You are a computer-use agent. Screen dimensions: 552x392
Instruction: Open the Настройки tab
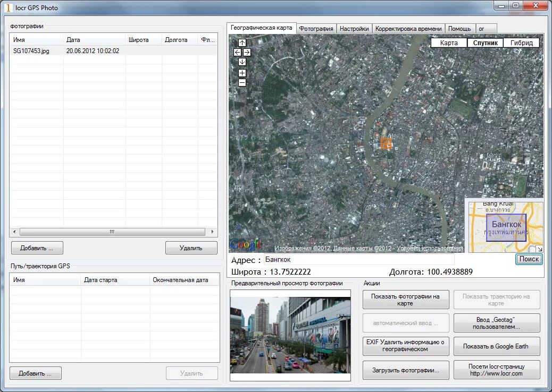(x=354, y=29)
